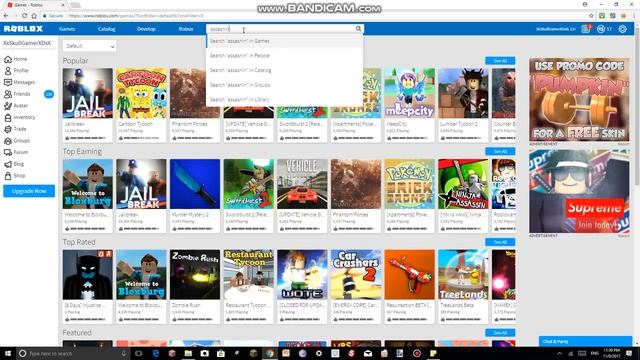Open Pokemon Brick Bronze in Top Earning
Image resolution: width=640 pixels, height=360 pixels.
(409, 184)
